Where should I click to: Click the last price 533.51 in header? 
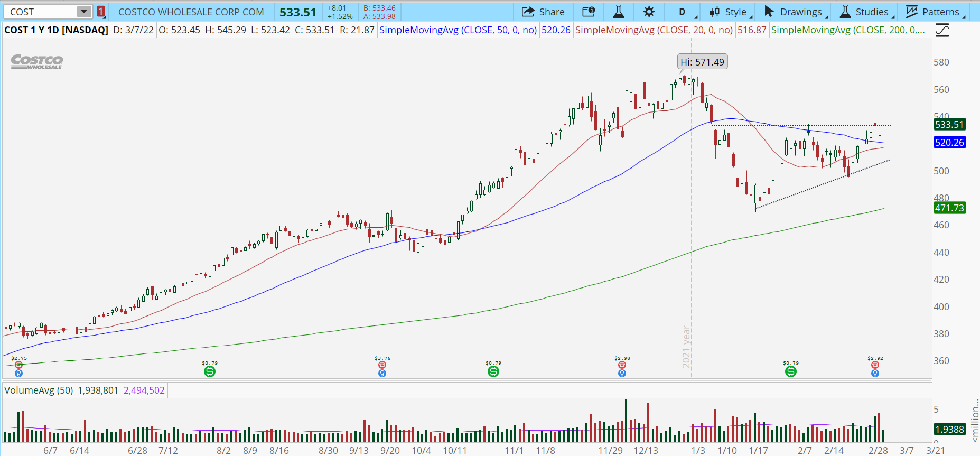point(298,12)
